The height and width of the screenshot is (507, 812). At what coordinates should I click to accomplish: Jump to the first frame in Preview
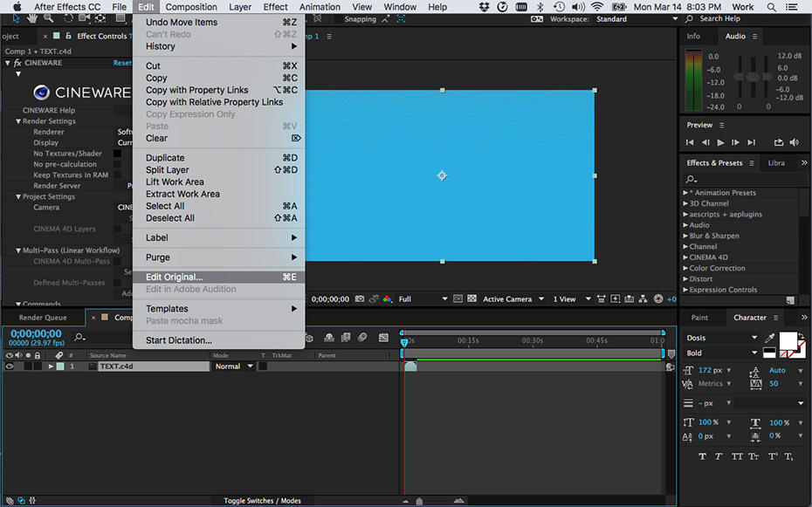click(690, 142)
